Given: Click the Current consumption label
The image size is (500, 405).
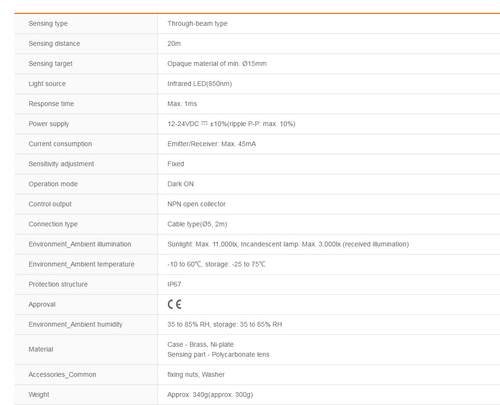Looking at the screenshot, I should (x=60, y=144).
